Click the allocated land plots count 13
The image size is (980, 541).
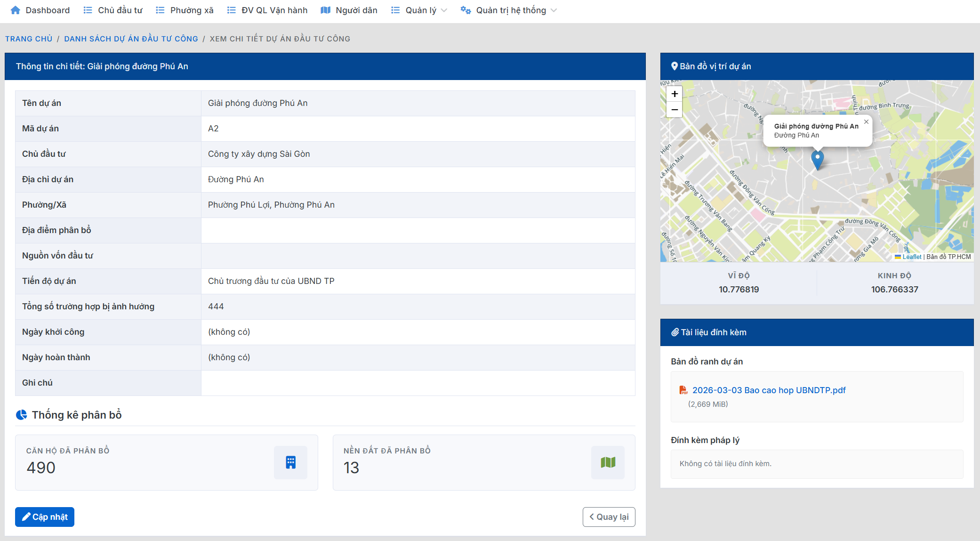(351, 468)
